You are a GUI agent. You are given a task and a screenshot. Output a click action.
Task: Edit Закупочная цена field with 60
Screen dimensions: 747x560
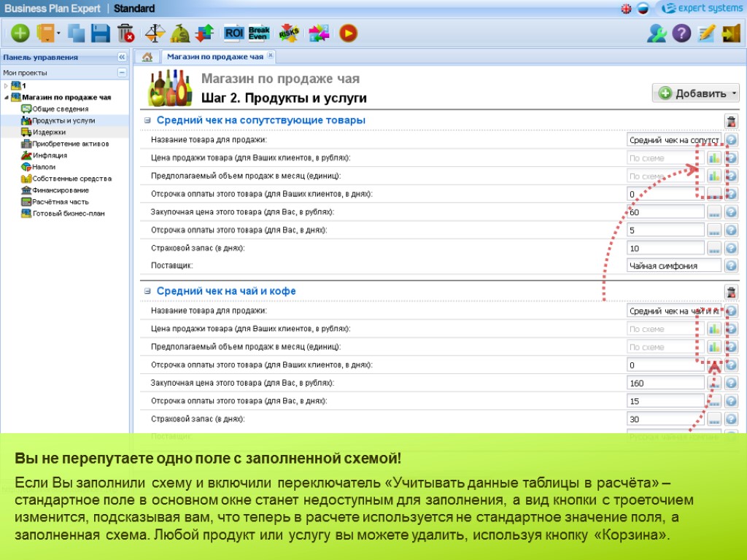point(665,212)
